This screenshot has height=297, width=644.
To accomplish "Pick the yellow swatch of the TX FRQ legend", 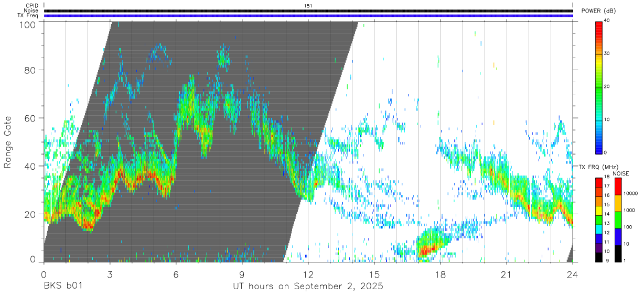I will pyautogui.click(x=599, y=211).
